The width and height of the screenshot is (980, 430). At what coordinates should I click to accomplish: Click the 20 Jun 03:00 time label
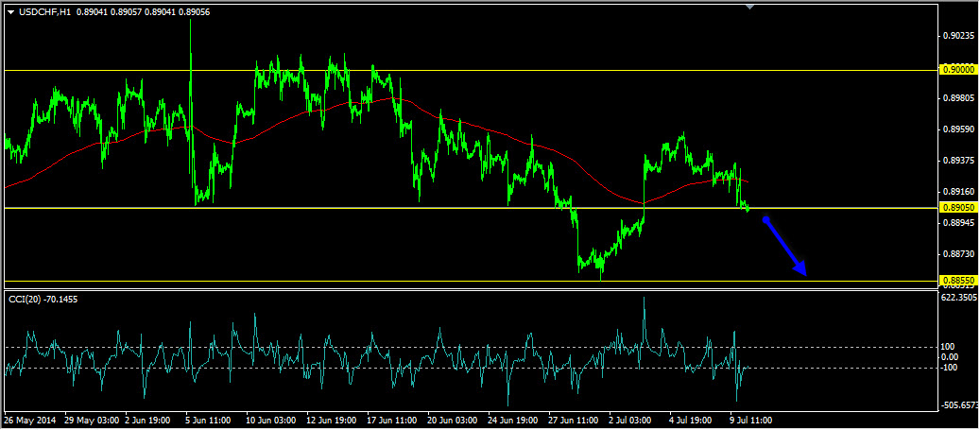pyautogui.click(x=454, y=420)
